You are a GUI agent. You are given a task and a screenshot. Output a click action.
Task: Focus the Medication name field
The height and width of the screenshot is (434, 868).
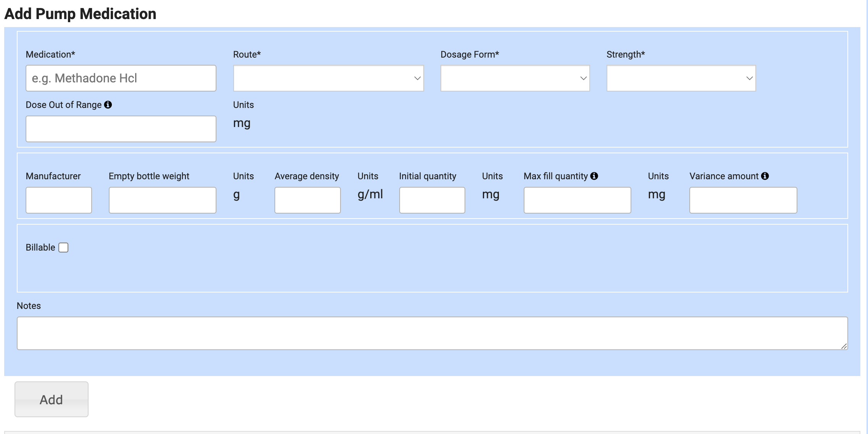(121, 78)
